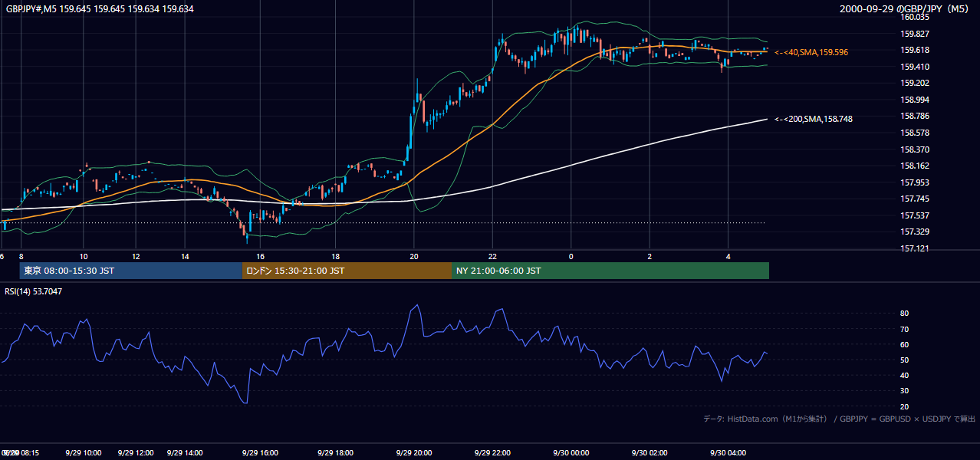Click the GBPJPY#,M5 symbol header text
980x460 pixels.
[x=100, y=9]
